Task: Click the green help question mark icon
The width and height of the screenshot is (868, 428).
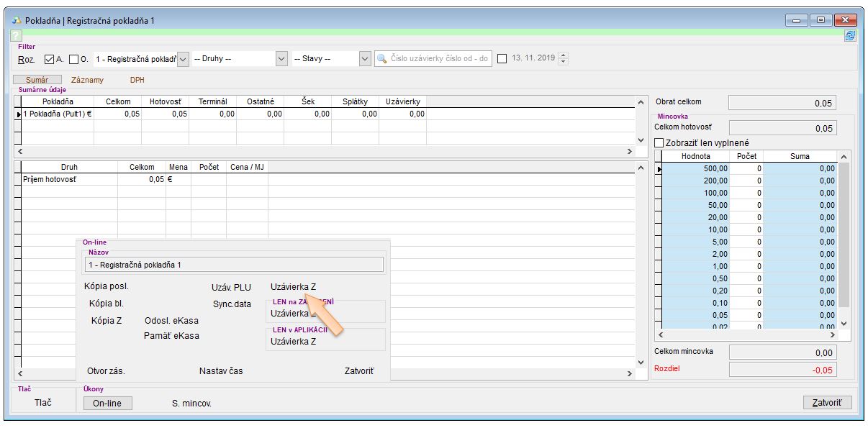Action: click(x=16, y=36)
